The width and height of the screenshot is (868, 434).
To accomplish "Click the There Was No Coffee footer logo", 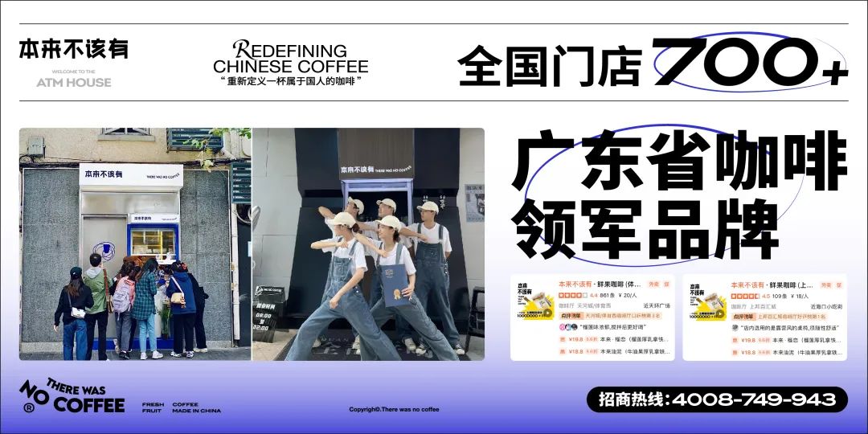I will [x=72, y=396].
